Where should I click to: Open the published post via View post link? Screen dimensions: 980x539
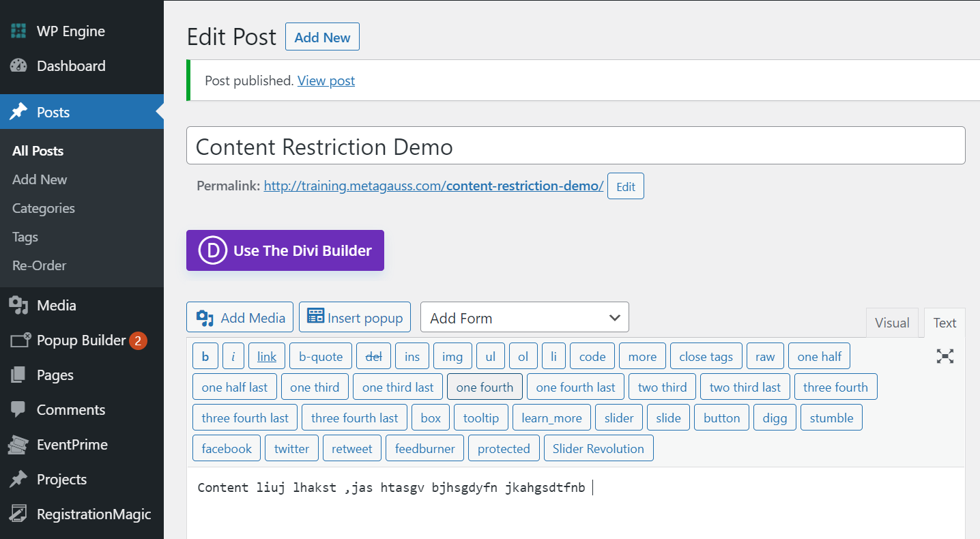[326, 81]
